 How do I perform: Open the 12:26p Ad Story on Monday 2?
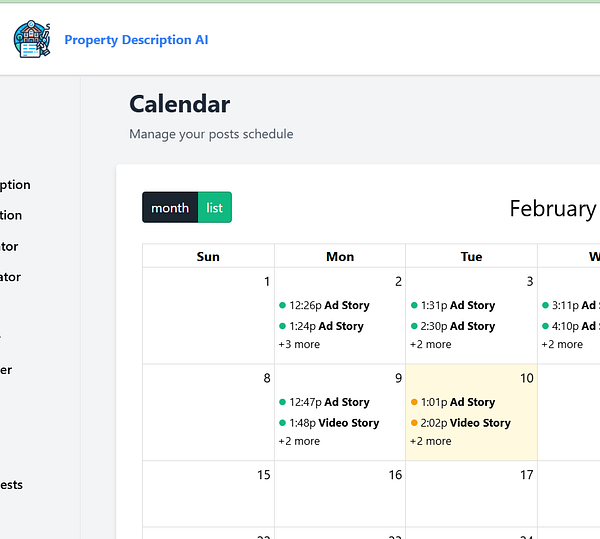[x=329, y=305]
